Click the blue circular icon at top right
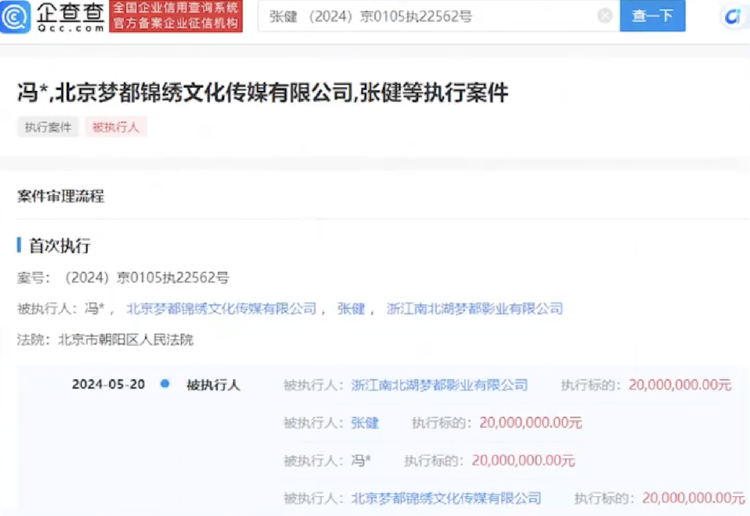Screen dimensions: 750x516 (x=732, y=17)
